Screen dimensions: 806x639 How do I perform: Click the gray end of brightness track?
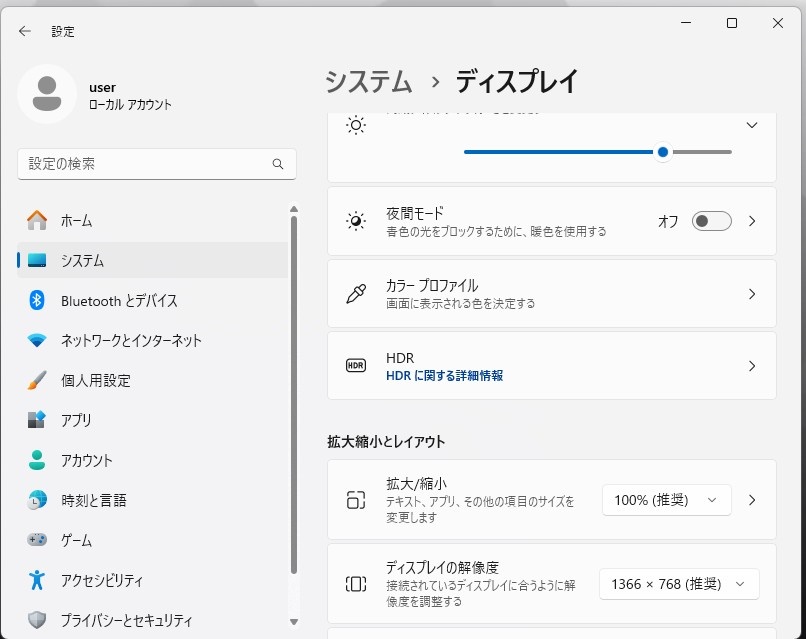coord(702,152)
